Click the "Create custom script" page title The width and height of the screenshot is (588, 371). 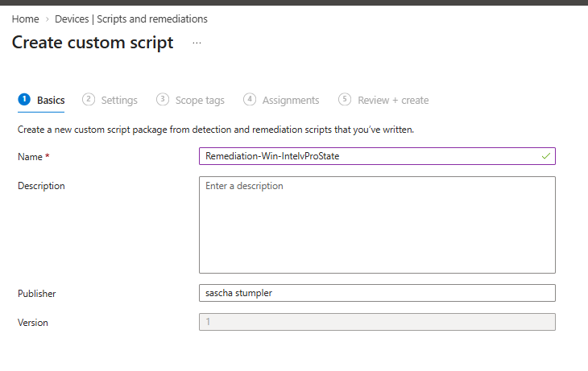coord(93,43)
